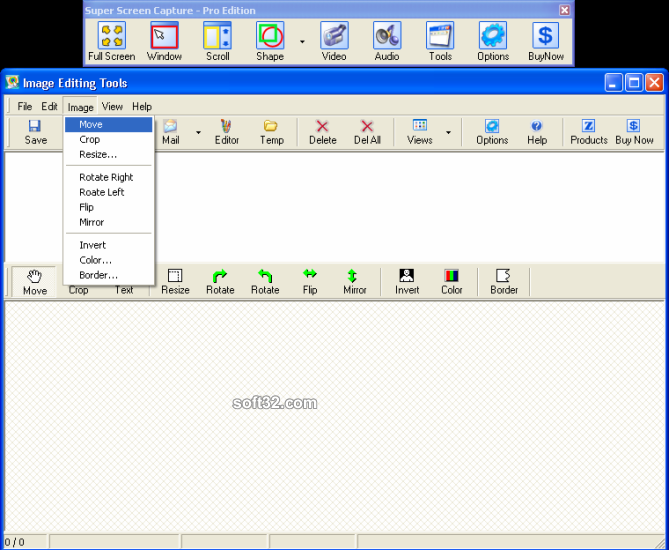Click the Text label in the edit toolbar
Viewport: 669px width, 550px height.
124,290
